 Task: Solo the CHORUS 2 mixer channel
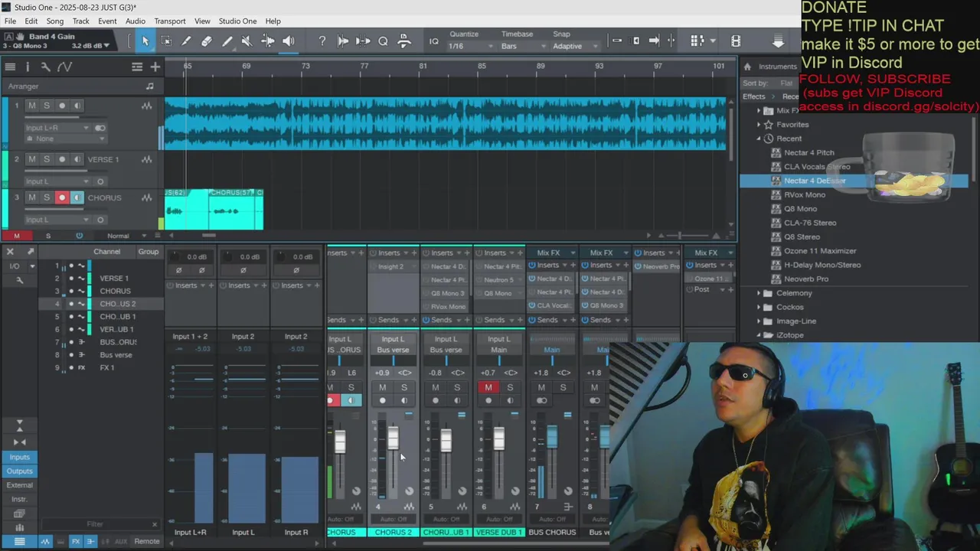click(404, 387)
